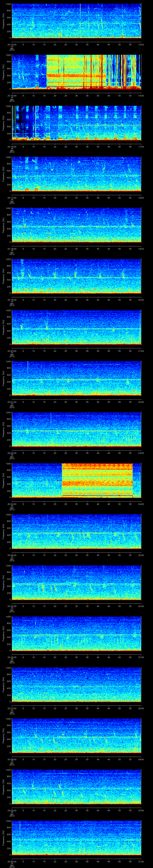Click the '20:14:00' start time label
153x868 pixels.
(12, 44)
